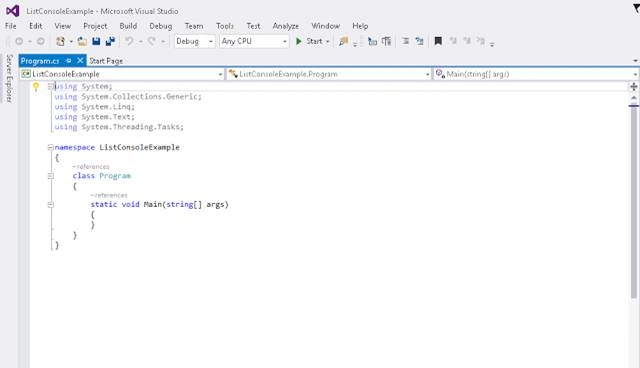Open the Redo history dropdown arrow

point(162,42)
